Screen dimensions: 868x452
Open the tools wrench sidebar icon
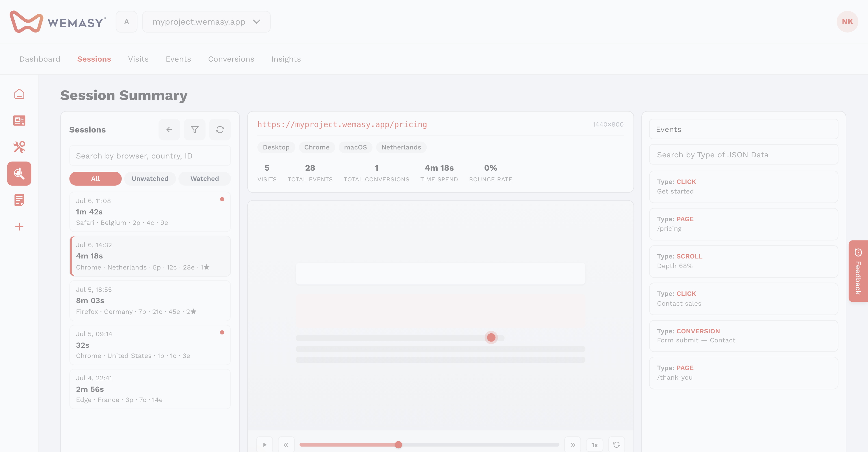19,147
